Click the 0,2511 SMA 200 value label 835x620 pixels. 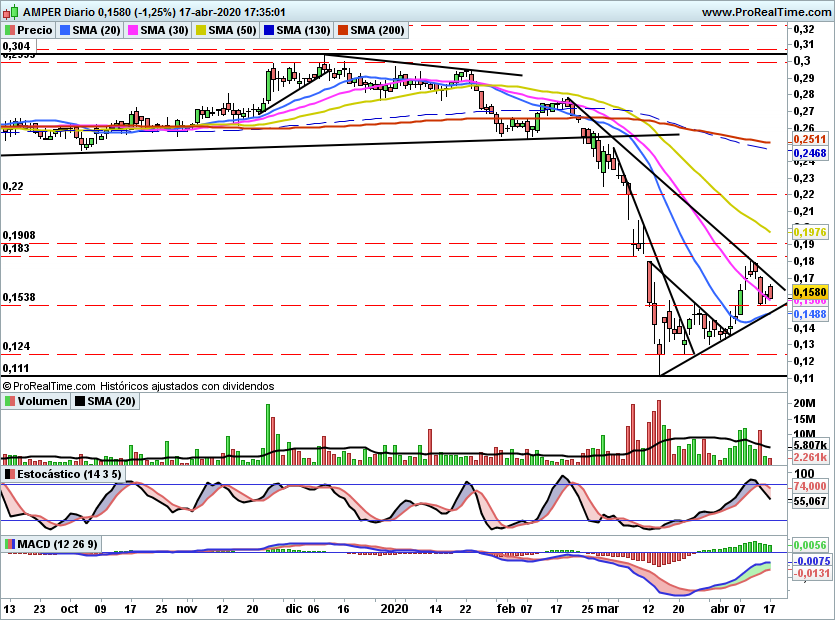(x=810, y=139)
